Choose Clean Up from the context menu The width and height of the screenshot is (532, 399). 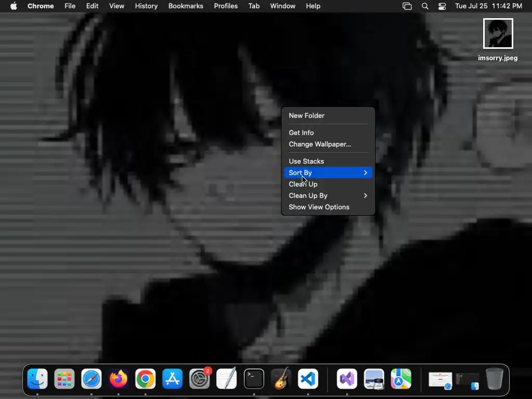click(328, 184)
